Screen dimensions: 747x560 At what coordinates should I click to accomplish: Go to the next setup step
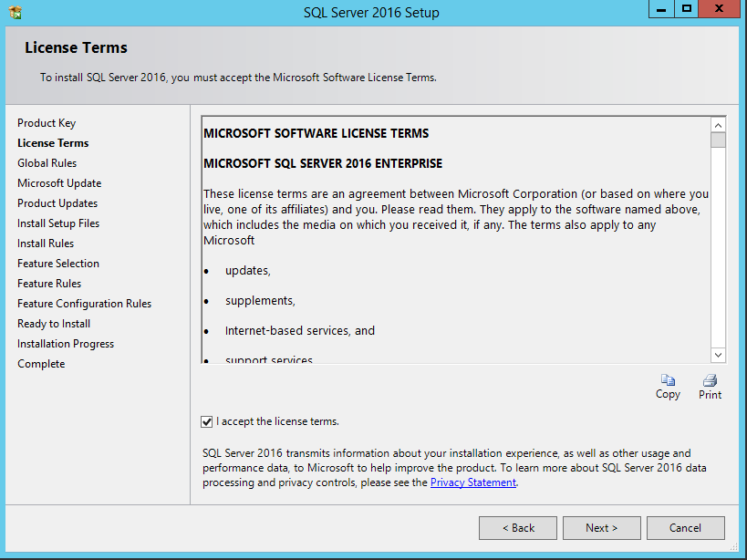tap(602, 528)
